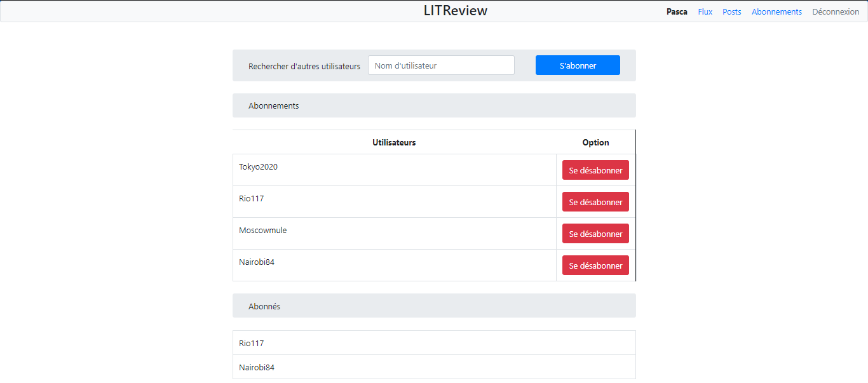Screen dimensions: 868x383
Task: Click the LITReview site title
Action: coord(456,11)
